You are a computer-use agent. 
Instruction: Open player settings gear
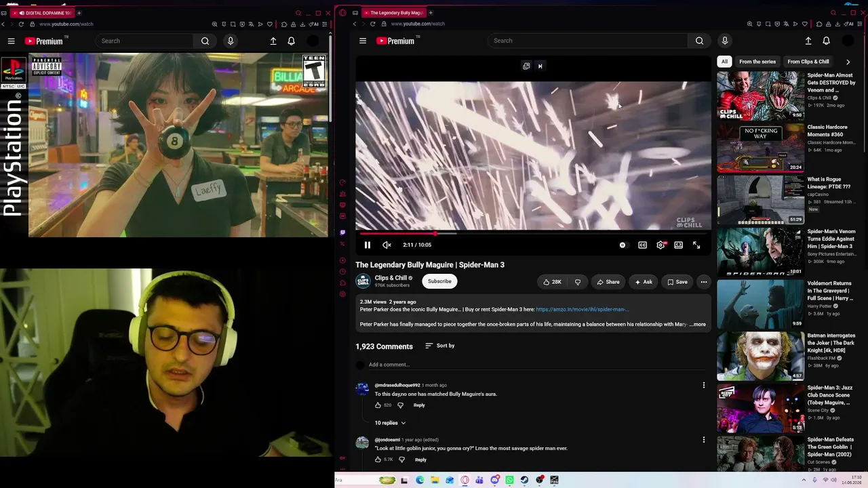click(x=660, y=245)
